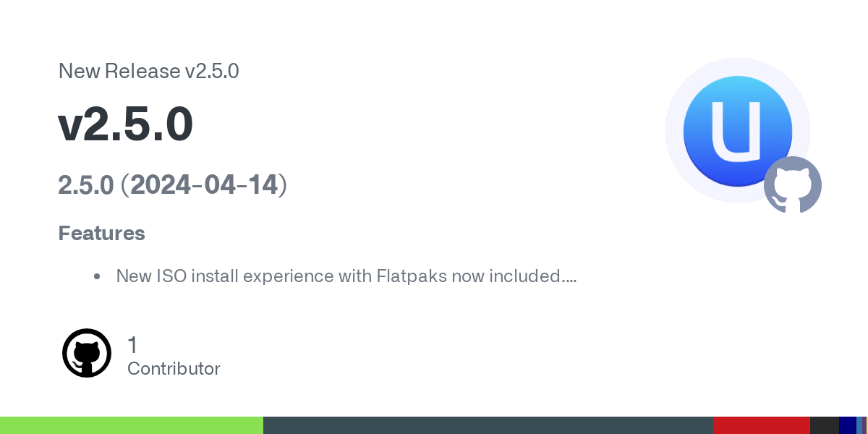Open the black contributor avatar icon

pos(87,353)
